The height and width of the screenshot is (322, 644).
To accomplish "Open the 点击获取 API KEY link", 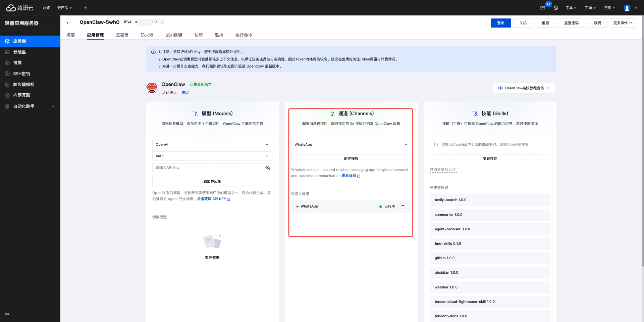I will pos(213,199).
